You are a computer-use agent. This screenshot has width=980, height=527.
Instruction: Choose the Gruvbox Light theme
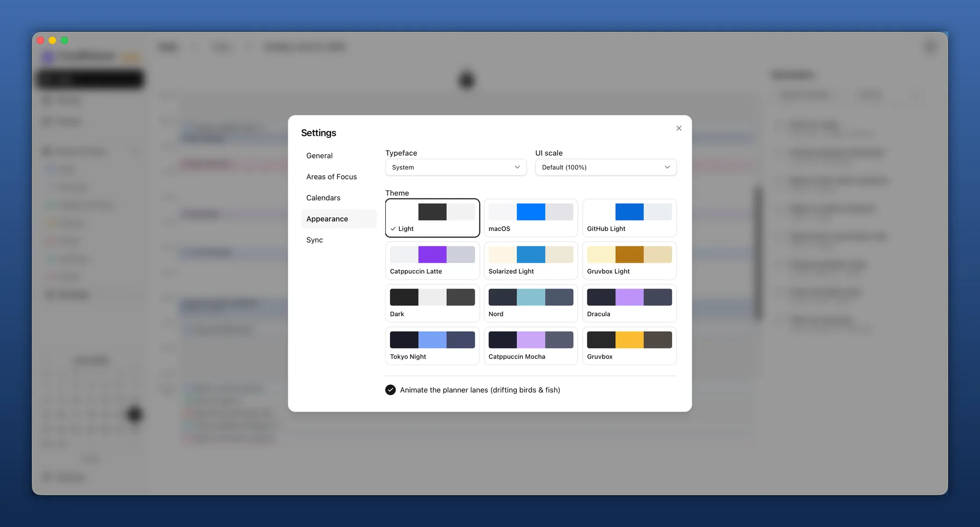point(629,261)
